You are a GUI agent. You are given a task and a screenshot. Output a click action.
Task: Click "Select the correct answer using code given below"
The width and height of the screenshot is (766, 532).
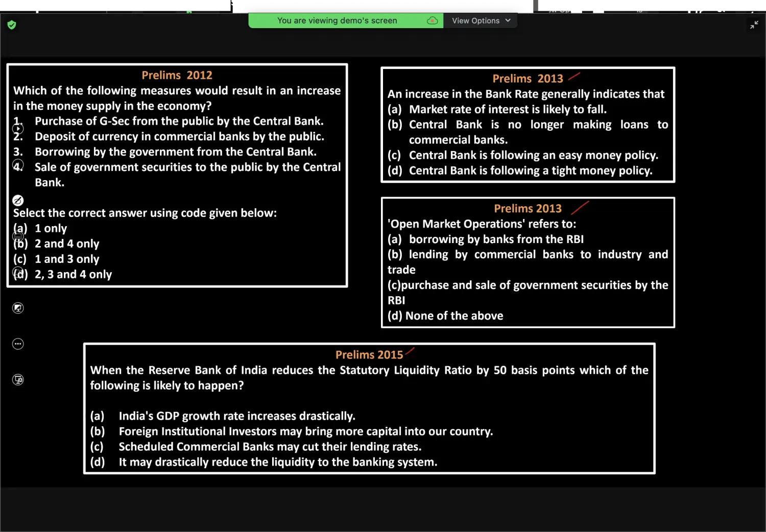pos(145,213)
